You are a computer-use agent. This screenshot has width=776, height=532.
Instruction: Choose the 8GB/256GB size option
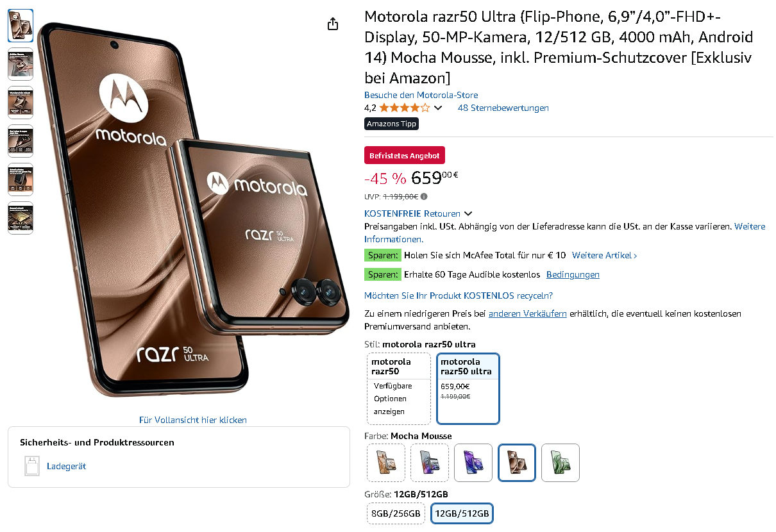click(396, 513)
